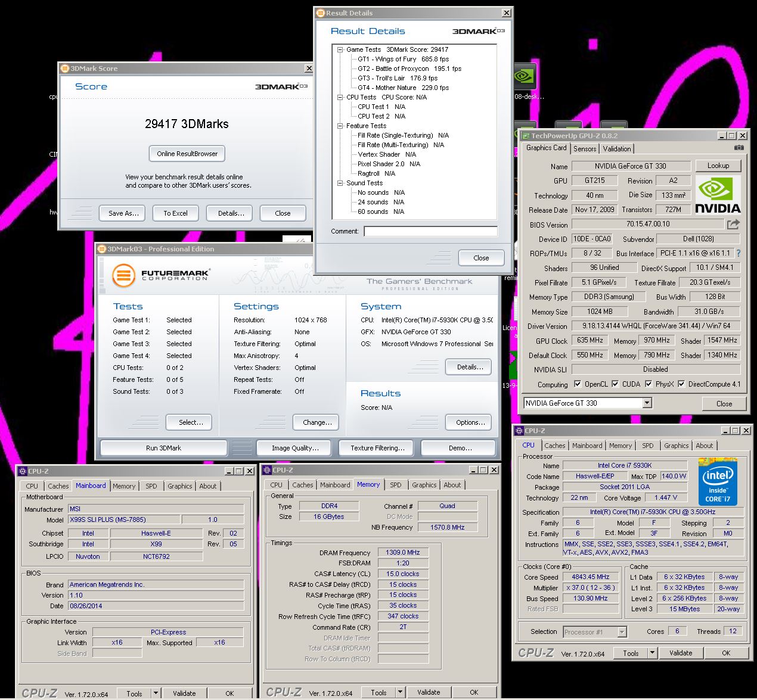757x700 pixels.
Task: Click the 3DMark03 Professional Edition title icon
Action: [x=102, y=248]
